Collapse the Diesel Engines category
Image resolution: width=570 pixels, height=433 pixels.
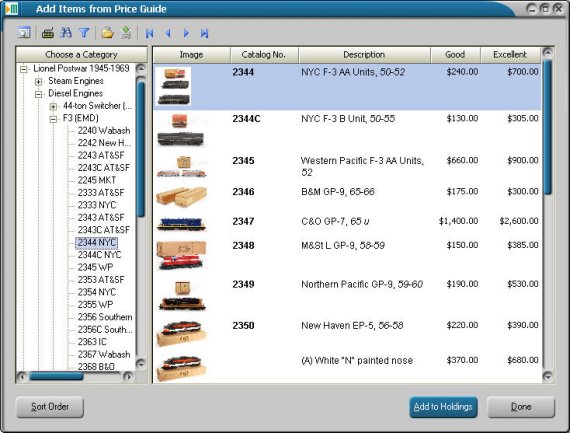tap(38, 94)
